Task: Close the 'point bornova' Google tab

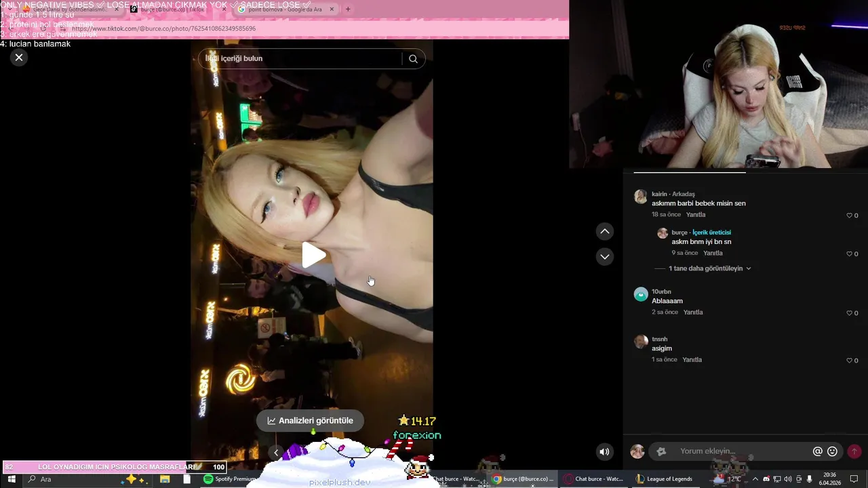Action: (332, 9)
